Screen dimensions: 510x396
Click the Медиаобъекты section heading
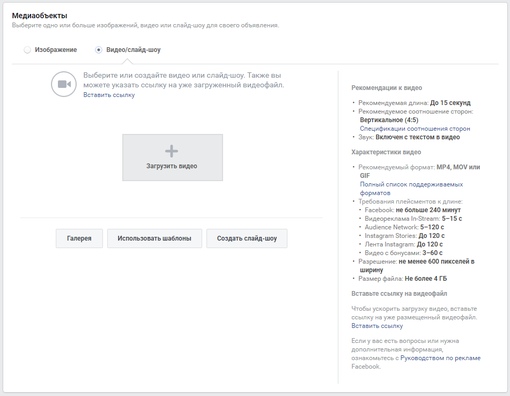(x=40, y=16)
